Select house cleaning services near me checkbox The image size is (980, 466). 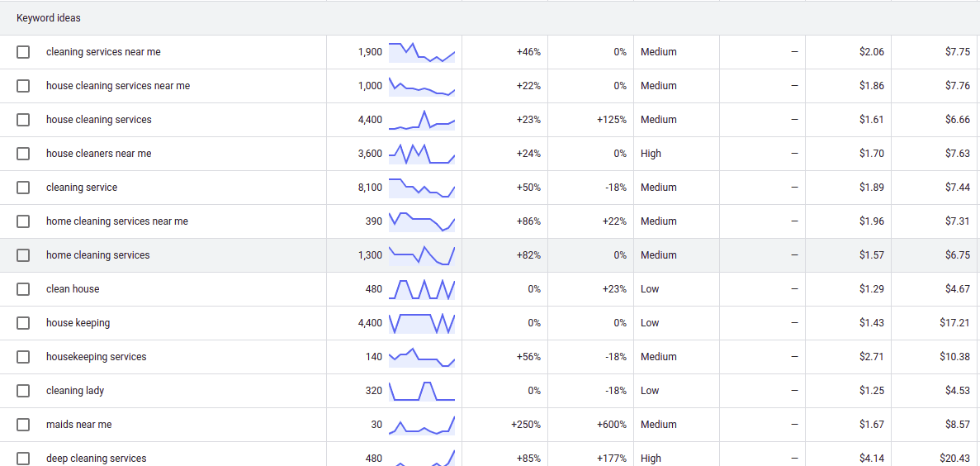[23, 86]
